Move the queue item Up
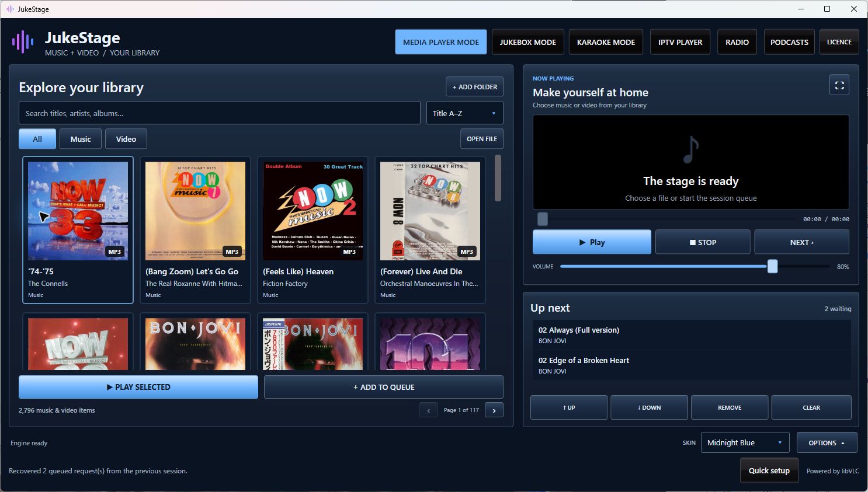The width and height of the screenshot is (868, 492). (x=569, y=407)
